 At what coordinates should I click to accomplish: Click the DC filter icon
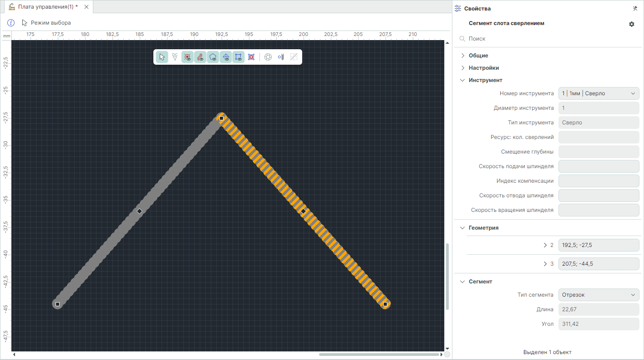coord(175,57)
